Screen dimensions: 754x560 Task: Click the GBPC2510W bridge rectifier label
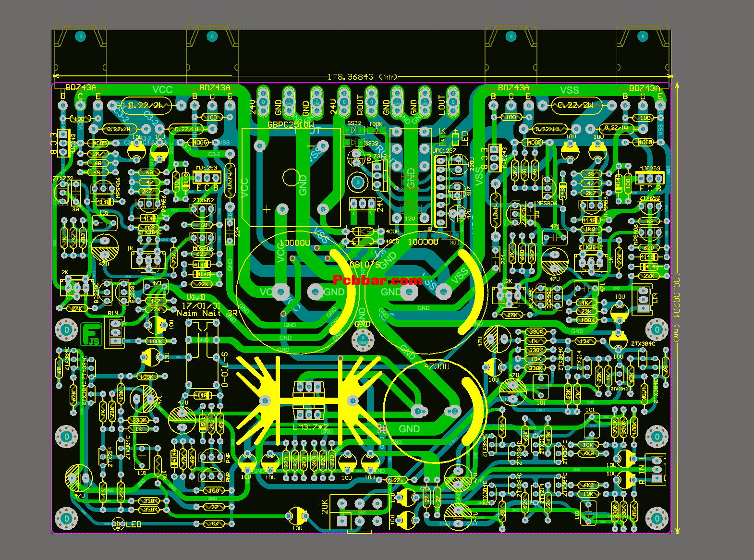291,124
